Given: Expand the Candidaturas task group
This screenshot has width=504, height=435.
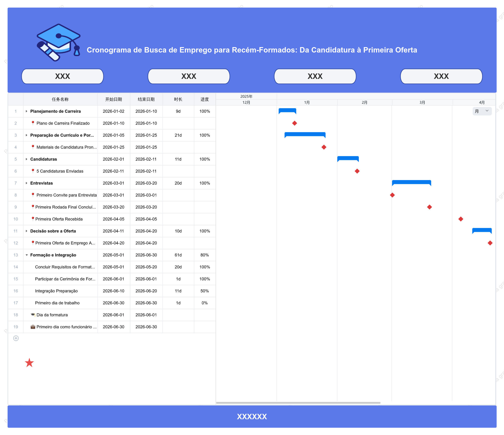Looking at the screenshot, I should point(27,159).
